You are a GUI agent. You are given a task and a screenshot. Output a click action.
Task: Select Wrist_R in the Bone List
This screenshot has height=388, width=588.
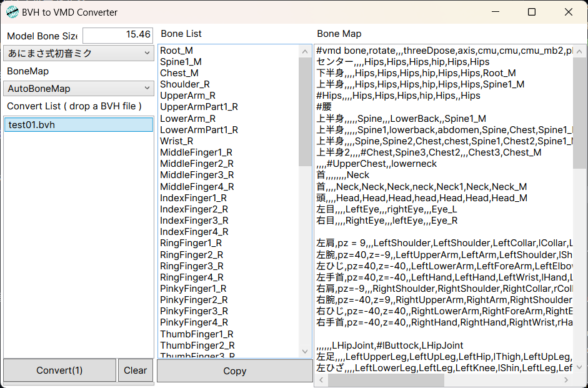click(176, 141)
